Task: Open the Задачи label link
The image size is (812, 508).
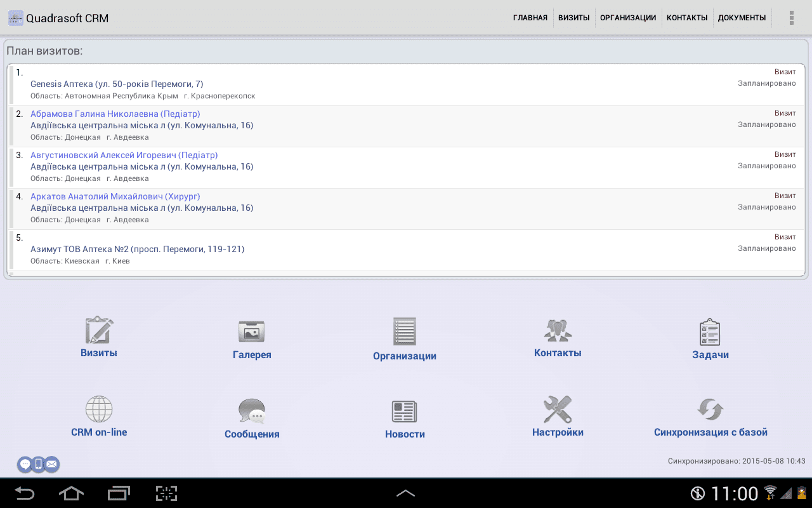Action: 710,355
